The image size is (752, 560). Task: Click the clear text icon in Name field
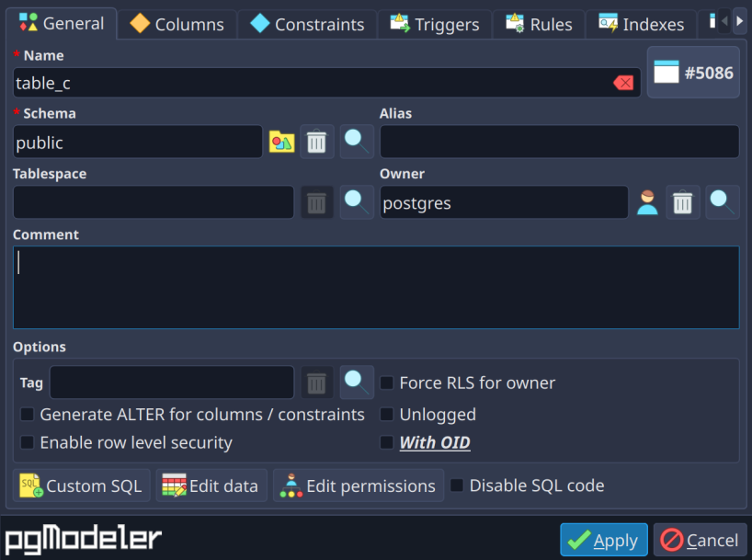coord(623,83)
